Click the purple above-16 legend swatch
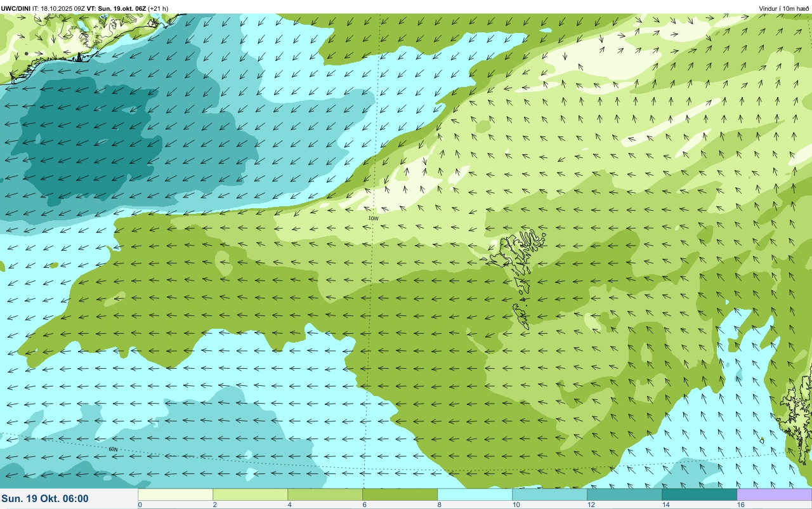Viewport: 812px width, 509px height. pyautogui.click(x=775, y=494)
